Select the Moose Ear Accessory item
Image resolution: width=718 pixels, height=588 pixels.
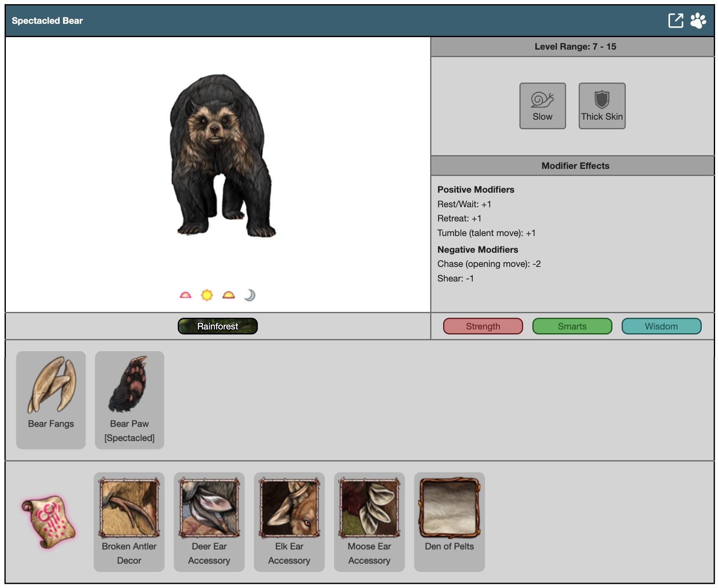coord(369,521)
